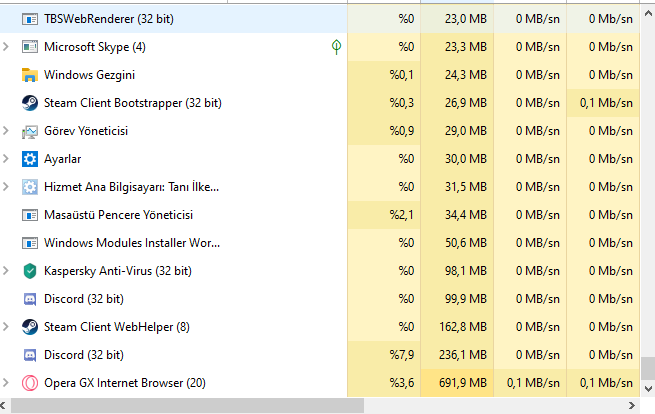Select Steam Client Bootstrapper (32 bit) name

coord(133,103)
